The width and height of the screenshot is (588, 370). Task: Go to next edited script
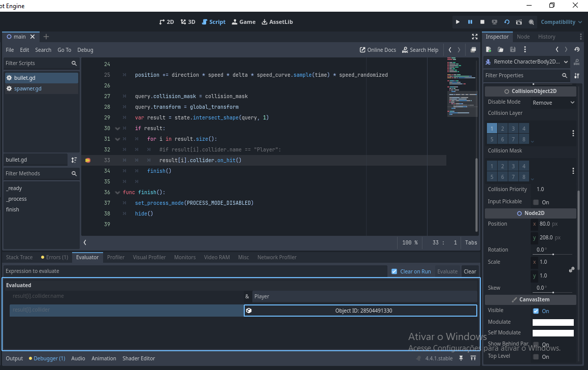(x=459, y=50)
